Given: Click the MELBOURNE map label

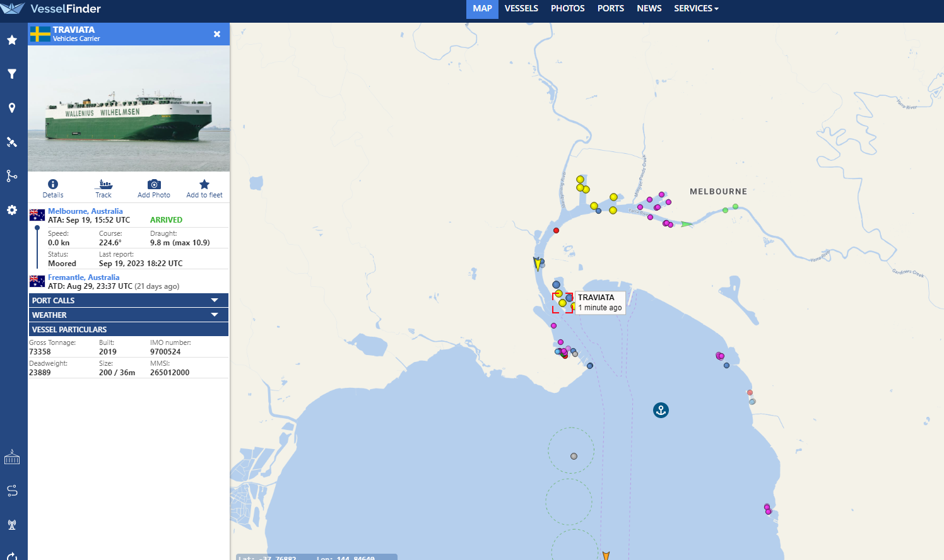Looking at the screenshot, I should coord(718,192).
